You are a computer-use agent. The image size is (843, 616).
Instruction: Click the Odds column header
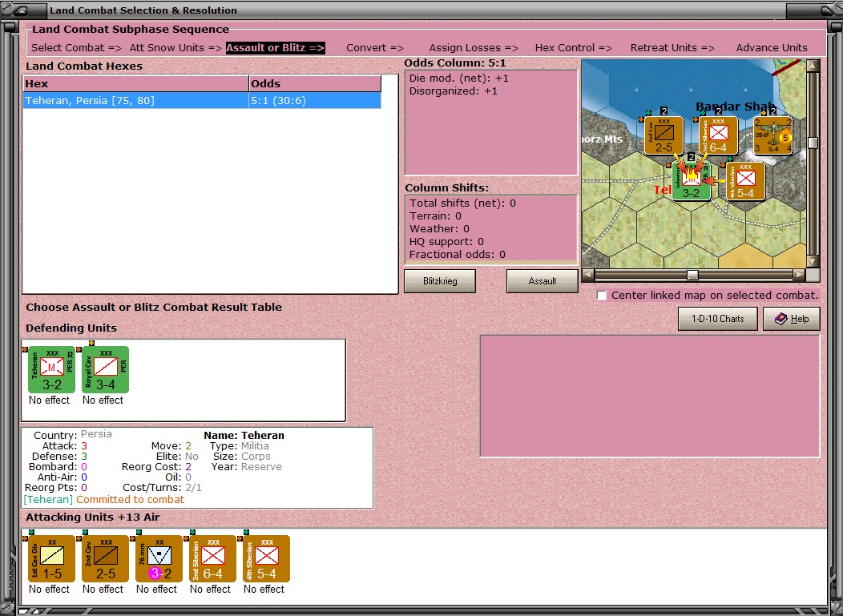click(315, 84)
